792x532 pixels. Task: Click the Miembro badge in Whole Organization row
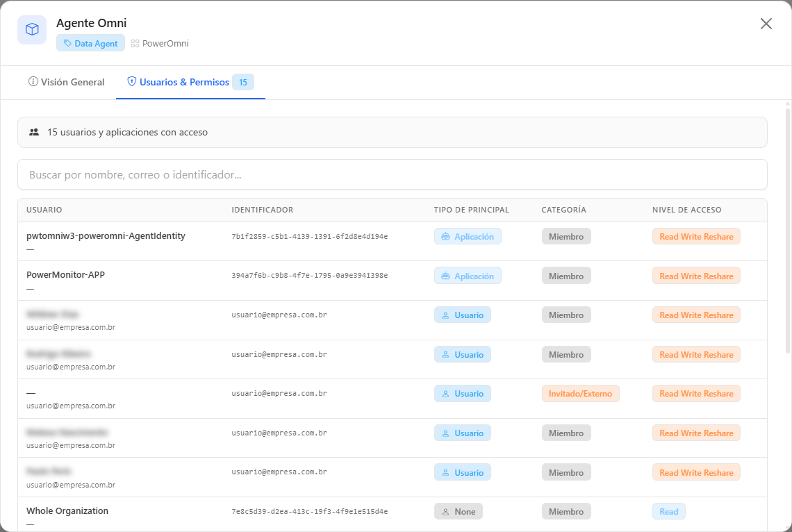click(x=566, y=511)
